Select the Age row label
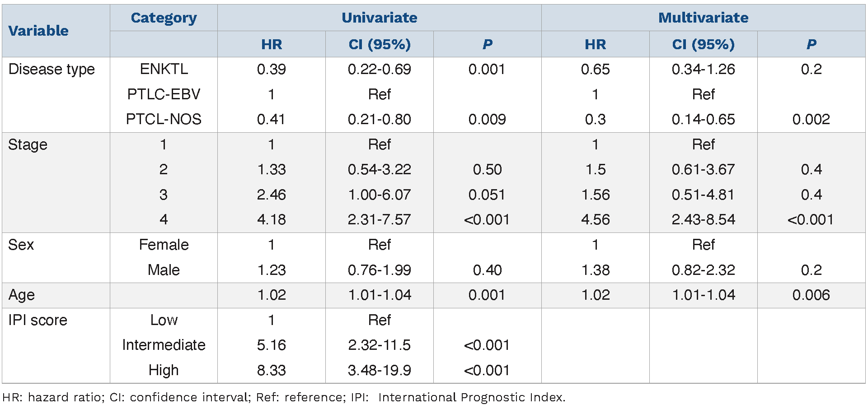This screenshot has height=409, width=868. pyautogui.click(x=21, y=295)
